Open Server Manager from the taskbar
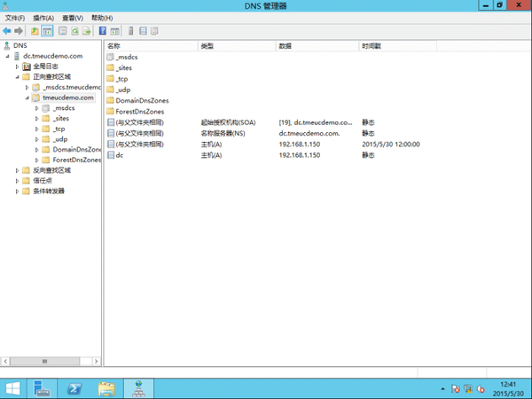532x399 pixels. pos(42,387)
